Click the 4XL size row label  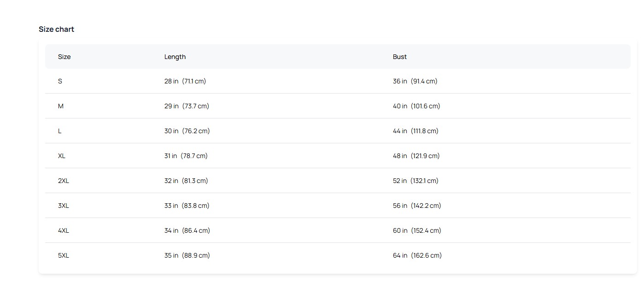point(64,230)
